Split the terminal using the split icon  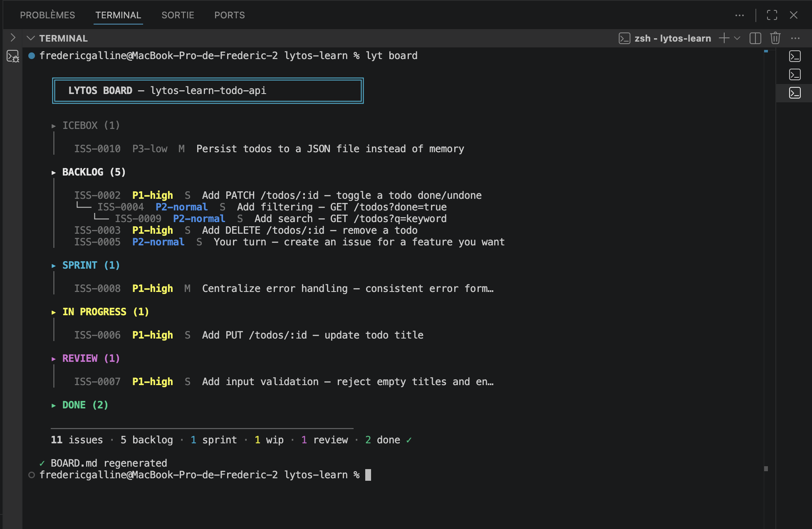click(755, 38)
